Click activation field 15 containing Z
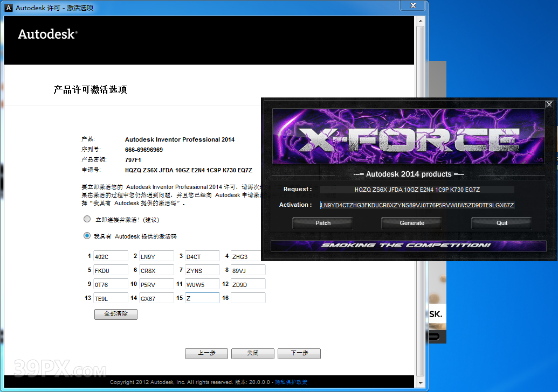Screen dimensions: 558x392 (x=202, y=297)
